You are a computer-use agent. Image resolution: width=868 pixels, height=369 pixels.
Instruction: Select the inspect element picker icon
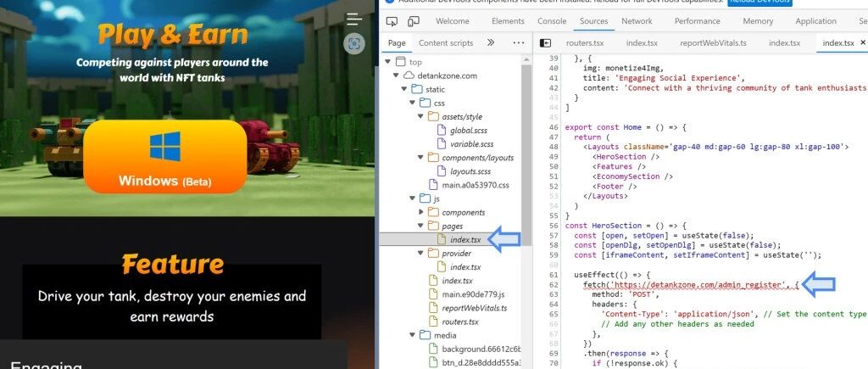pos(392,21)
